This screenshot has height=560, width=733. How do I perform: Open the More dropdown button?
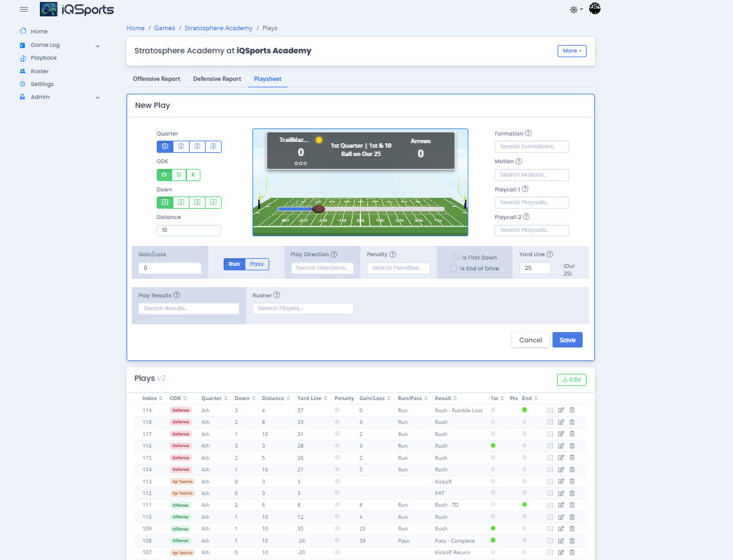[572, 51]
